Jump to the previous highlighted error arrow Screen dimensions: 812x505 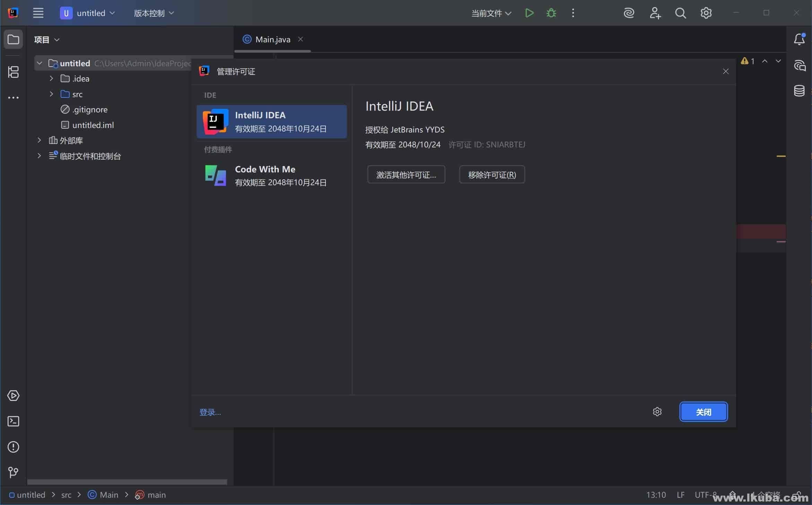point(765,61)
